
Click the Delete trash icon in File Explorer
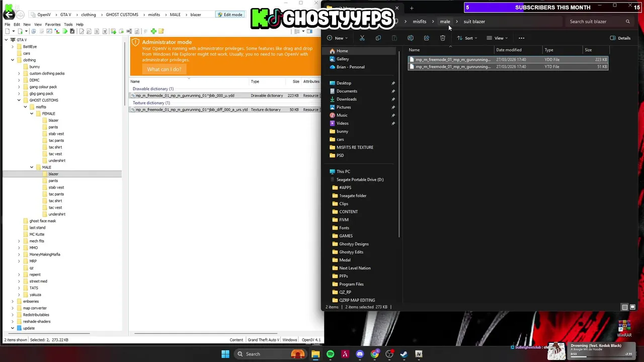pyautogui.click(x=443, y=38)
